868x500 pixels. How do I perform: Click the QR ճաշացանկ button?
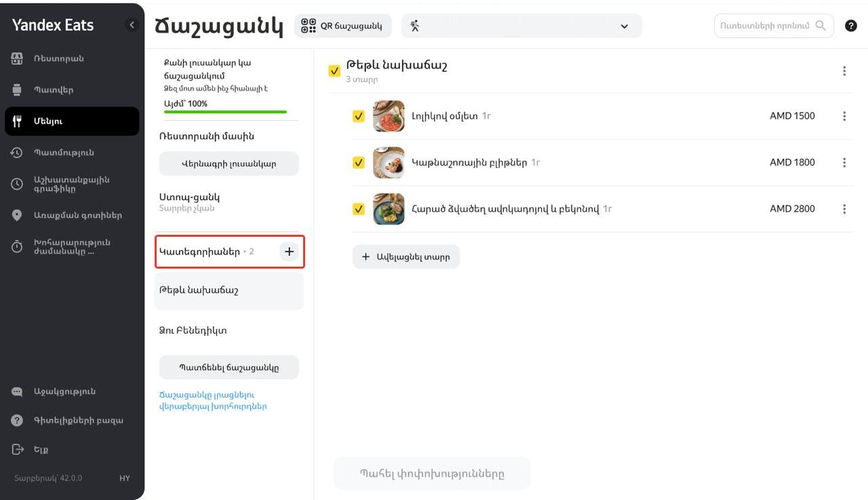click(x=342, y=26)
